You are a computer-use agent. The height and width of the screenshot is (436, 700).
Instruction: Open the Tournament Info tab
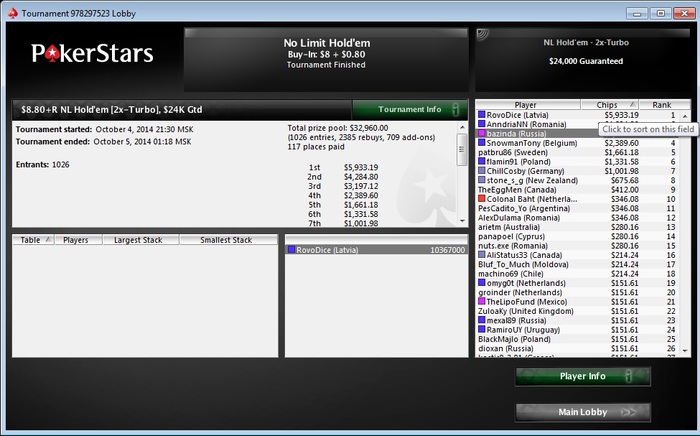pyautogui.click(x=410, y=109)
